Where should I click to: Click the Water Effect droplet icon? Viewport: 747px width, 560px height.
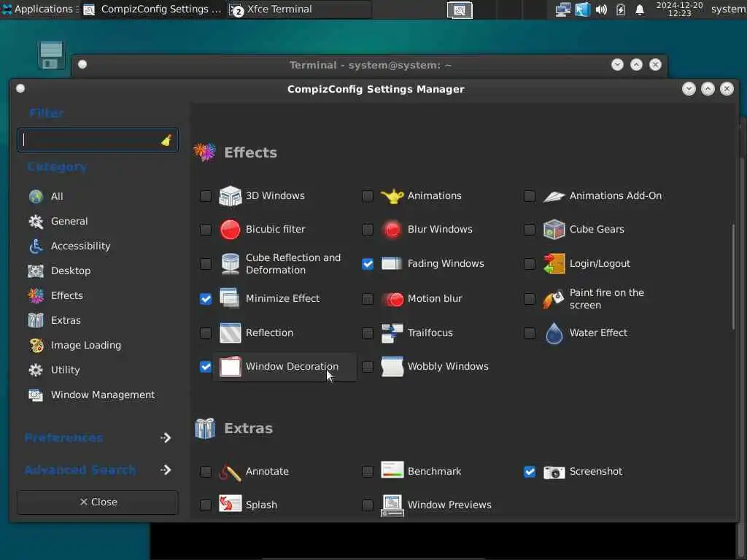pyautogui.click(x=554, y=332)
